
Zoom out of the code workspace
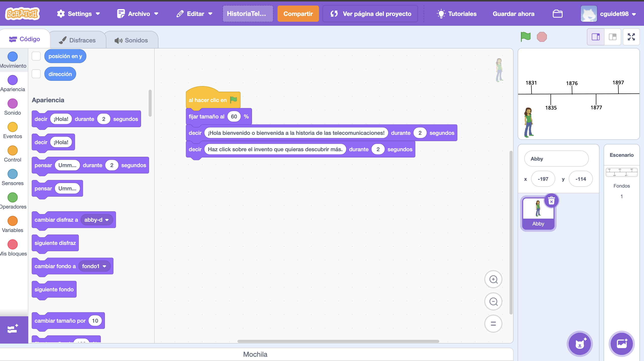point(493,301)
